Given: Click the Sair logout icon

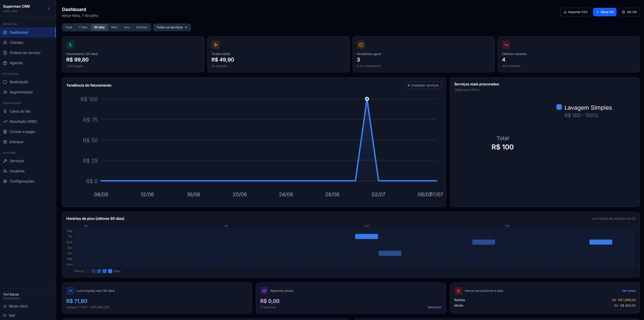Looking at the screenshot, I should [5, 315].
